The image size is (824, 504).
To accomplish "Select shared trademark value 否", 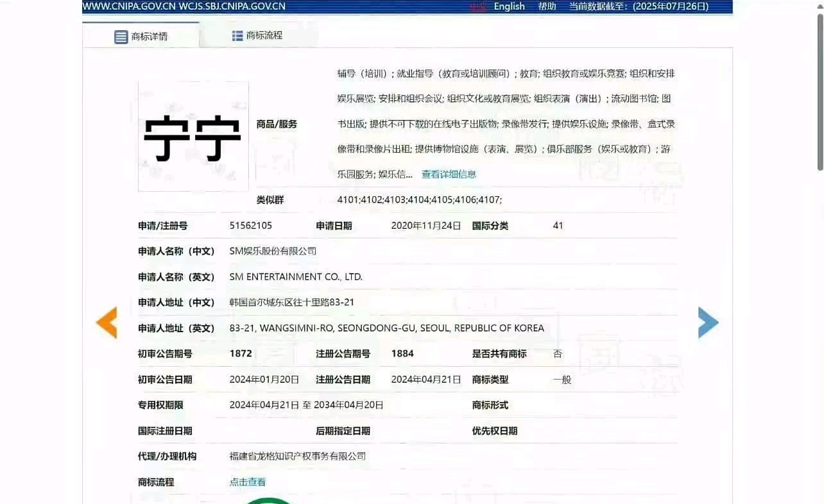I will pyautogui.click(x=558, y=354).
